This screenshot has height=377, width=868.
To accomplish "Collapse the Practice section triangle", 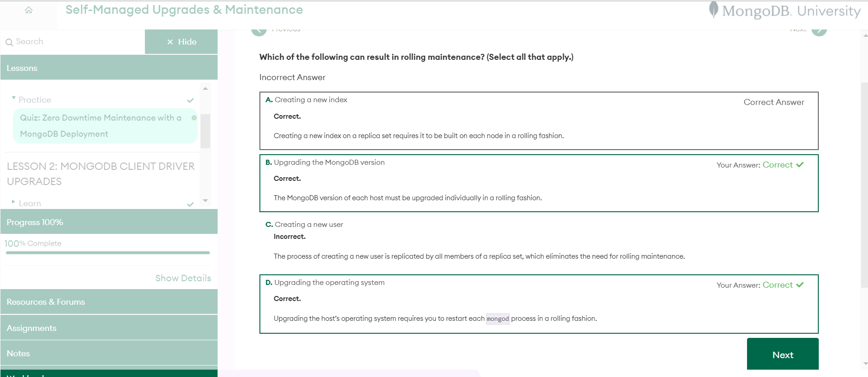I will pos(14,98).
